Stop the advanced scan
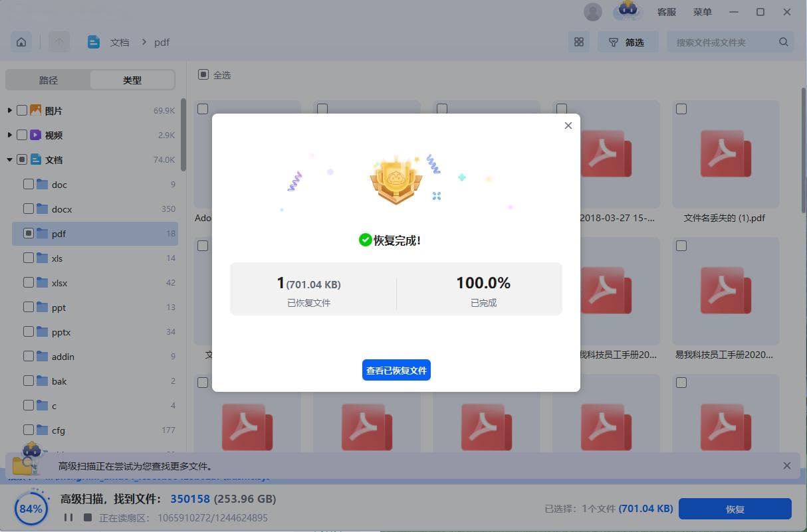Screen dimensions: 807x532 87,517
